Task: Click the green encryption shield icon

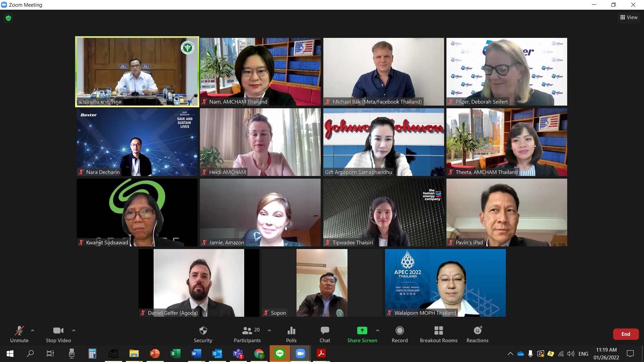Action: [8, 18]
